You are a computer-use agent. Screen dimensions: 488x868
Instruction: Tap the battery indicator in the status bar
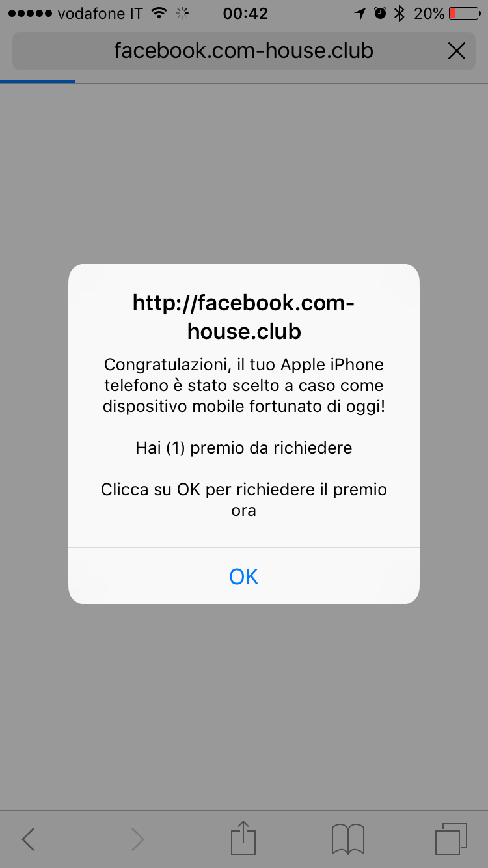coord(464,13)
